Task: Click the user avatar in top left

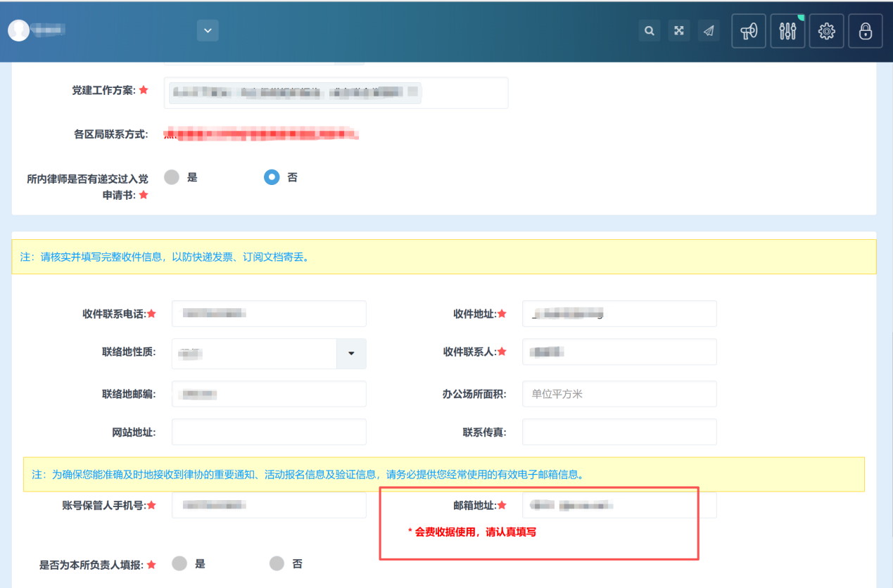Action: tap(18, 30)
